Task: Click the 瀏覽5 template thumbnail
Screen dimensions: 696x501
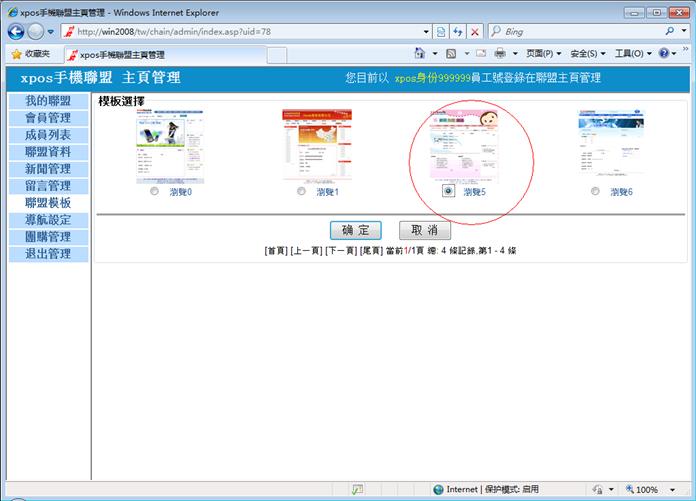Action: pyautogui.click(x=464, y=144)
